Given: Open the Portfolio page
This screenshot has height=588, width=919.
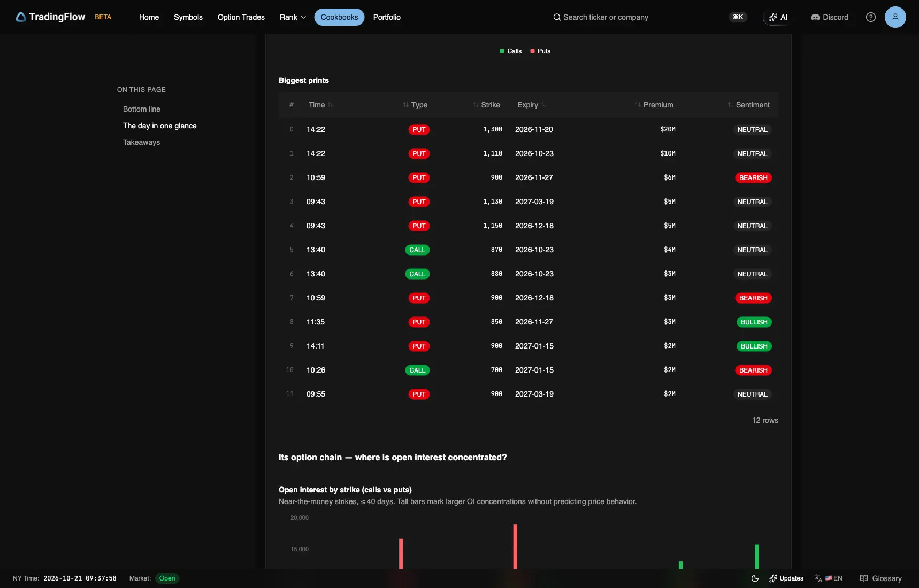Looking at the screenshot, I should pyautogui.click(x=387, y=17).
